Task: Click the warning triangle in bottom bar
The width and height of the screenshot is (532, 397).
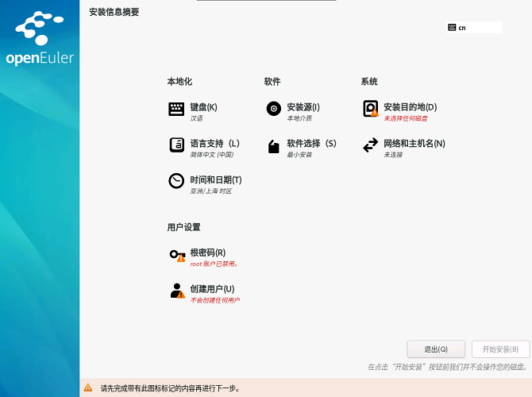Action: [88, 388]
